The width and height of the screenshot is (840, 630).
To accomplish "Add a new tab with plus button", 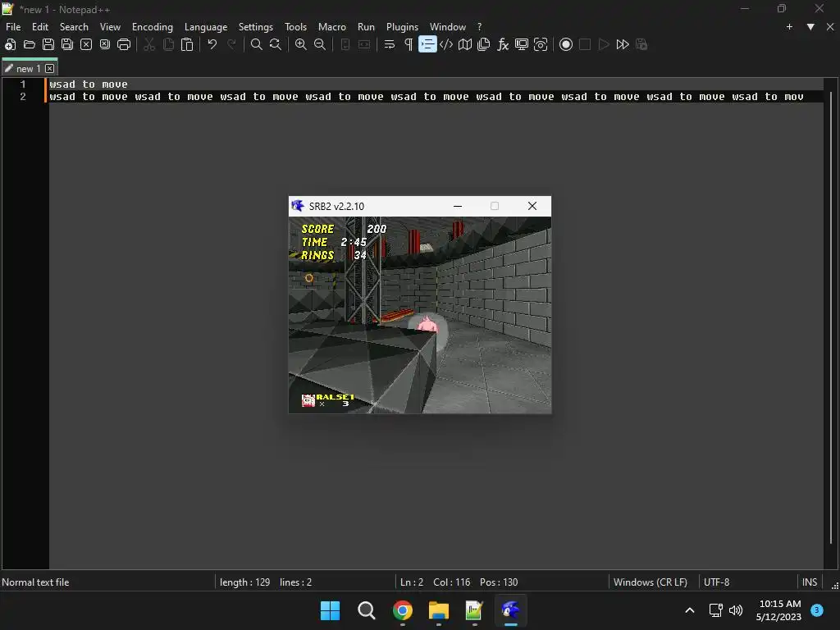I will pyautogui.click(x=789, y=27).
